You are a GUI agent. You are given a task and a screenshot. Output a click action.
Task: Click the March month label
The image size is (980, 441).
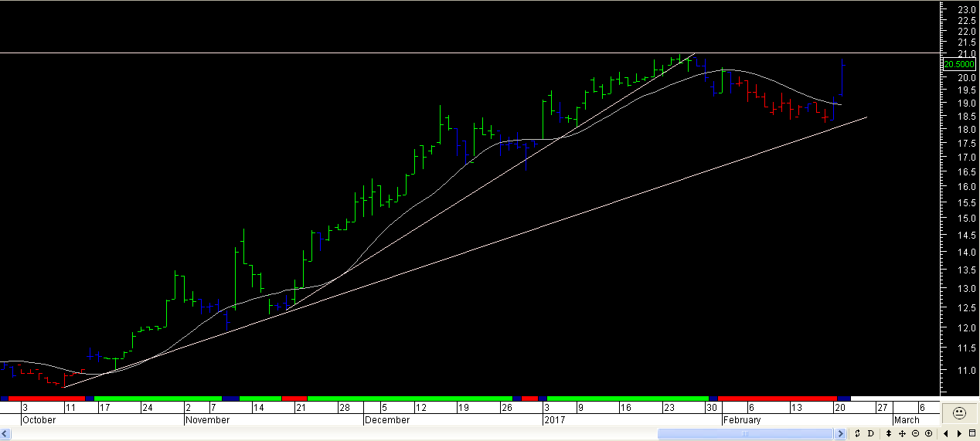pos(907,420)
